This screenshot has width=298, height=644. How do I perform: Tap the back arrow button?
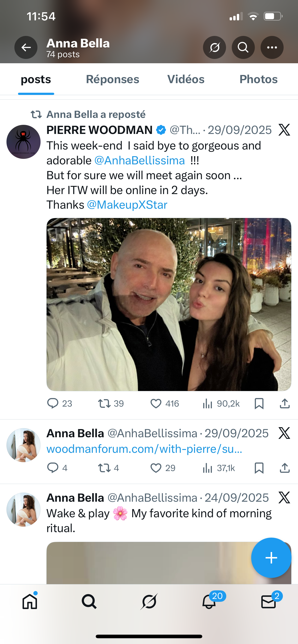[x=26, y=47]
